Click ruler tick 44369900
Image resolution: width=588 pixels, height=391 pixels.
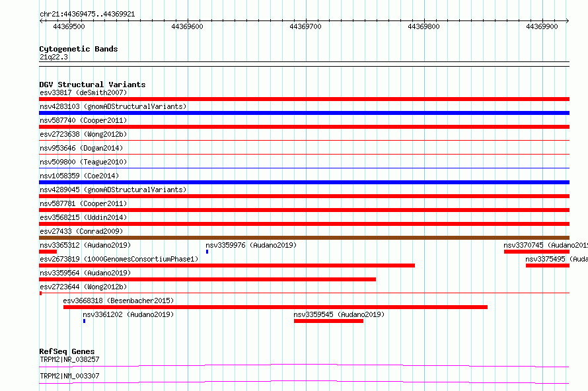pyautogui.click(x=542, y=26)
